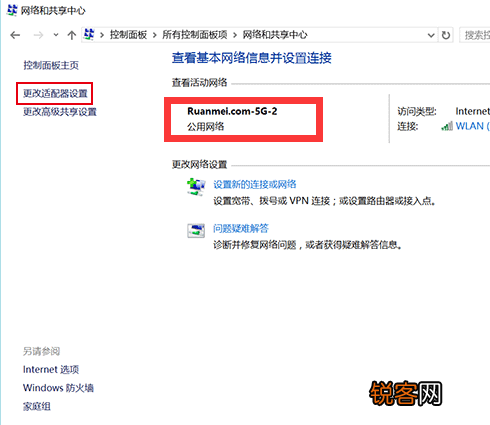Open Windows 防火墙 link
The image size is (490, 425).
click(58, 388)
